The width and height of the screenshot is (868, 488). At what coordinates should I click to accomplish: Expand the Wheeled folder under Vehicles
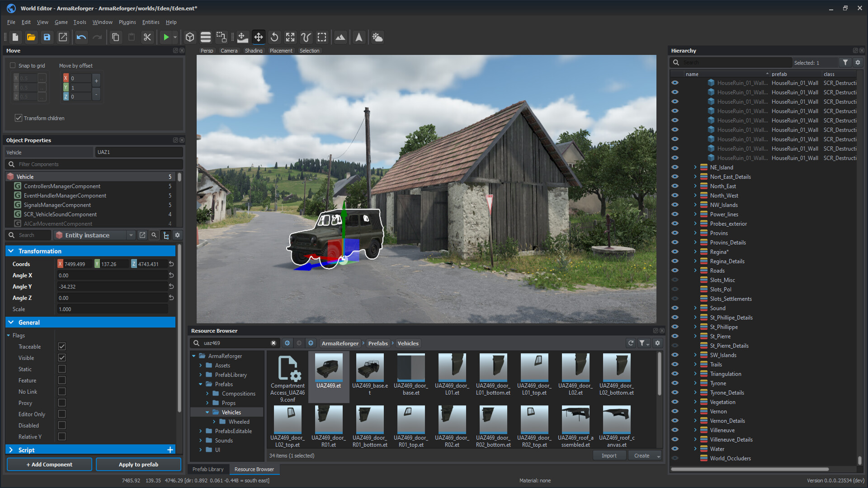215,421
